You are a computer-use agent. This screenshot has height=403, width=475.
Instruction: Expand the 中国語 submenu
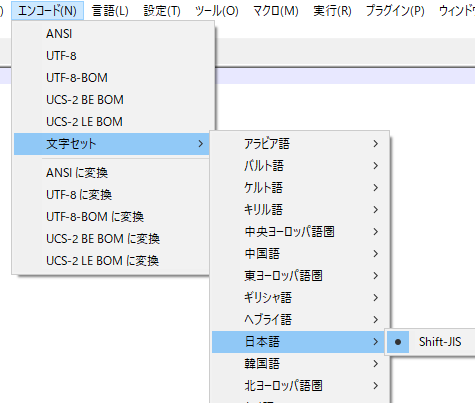click(x=299, y=254)
